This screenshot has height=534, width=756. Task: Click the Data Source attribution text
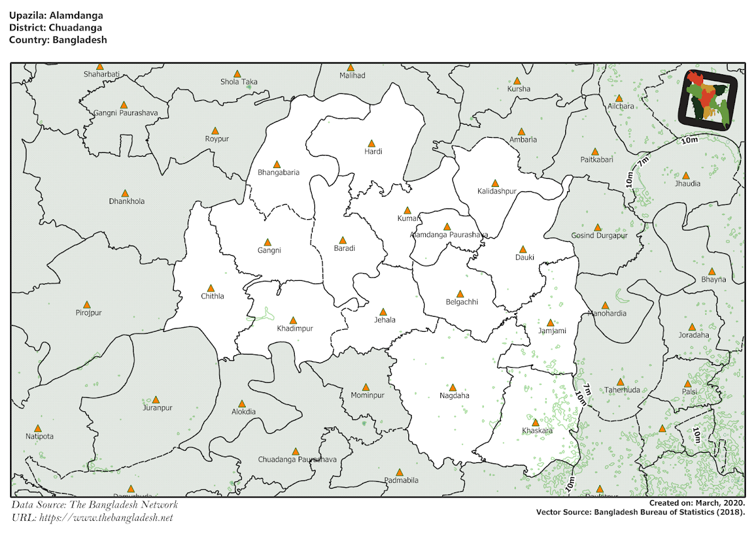pyautogui.click(x=96, y=504)
